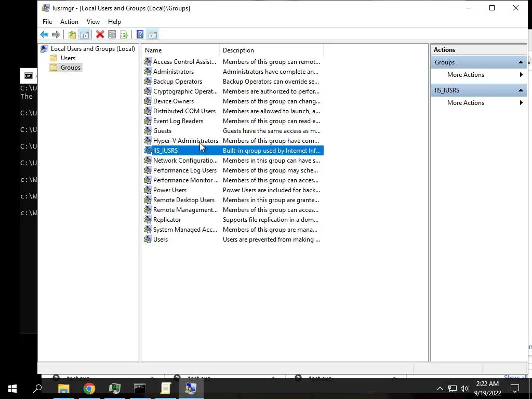
Task: Go back with the blue Back arrow
Action: point(44,34)
